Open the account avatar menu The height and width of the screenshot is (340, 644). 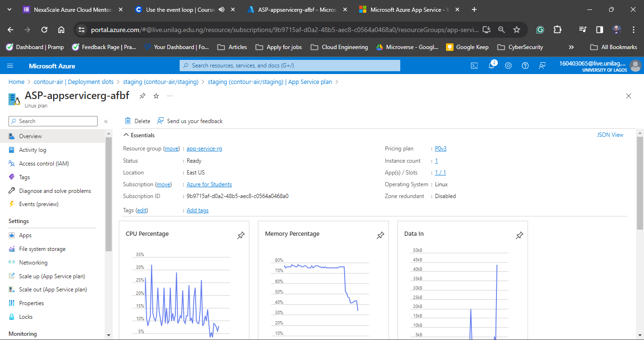click(x=636, y=66)
